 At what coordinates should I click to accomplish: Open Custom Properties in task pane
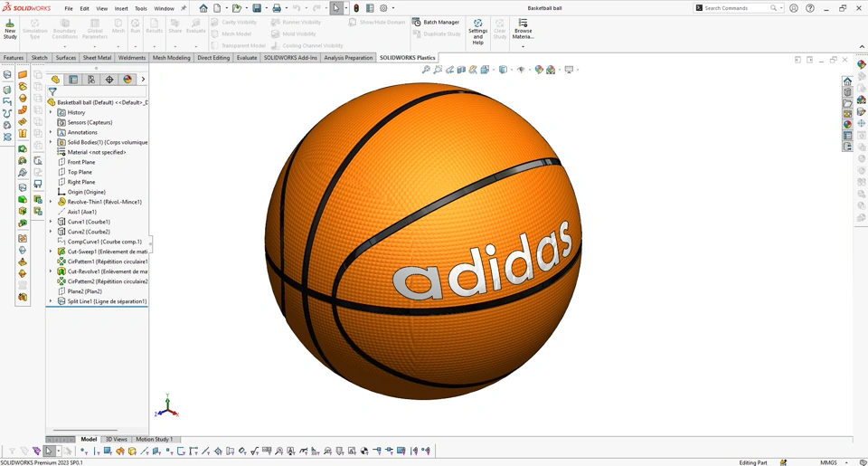tap(847, 136)
